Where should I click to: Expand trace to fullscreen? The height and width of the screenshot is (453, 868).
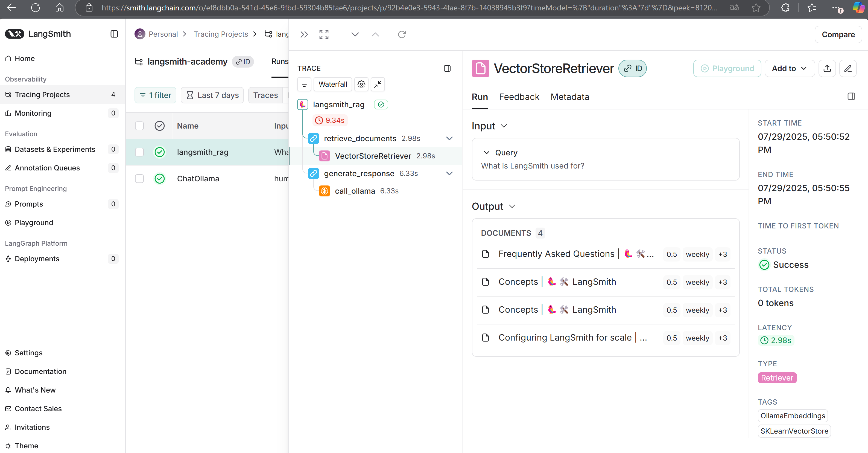[324, 34]
